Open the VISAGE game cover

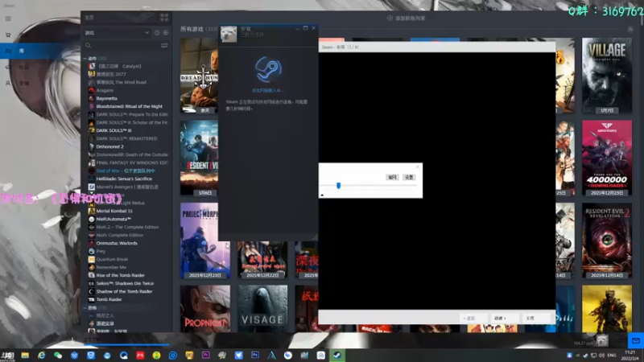coord(262,309)
